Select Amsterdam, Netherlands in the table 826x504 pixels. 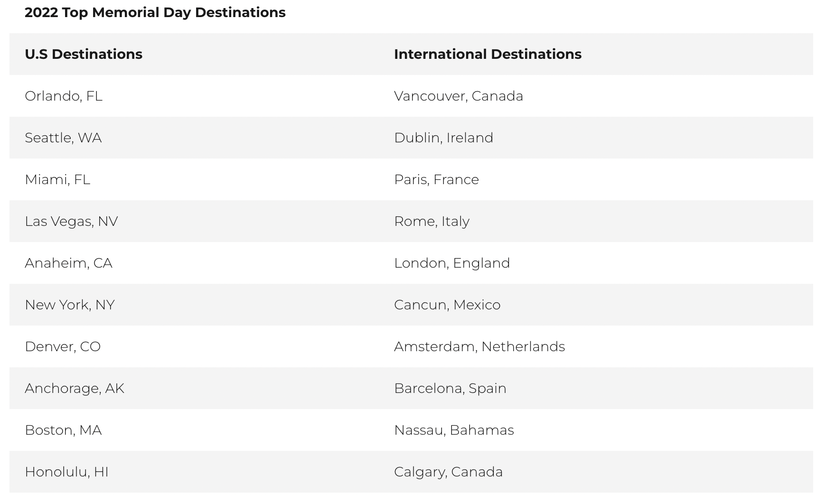pos(479,346)
